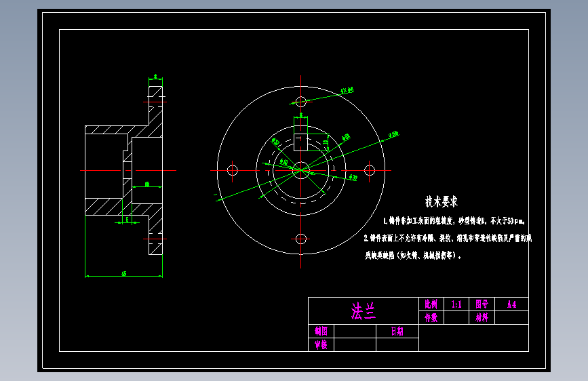Click the 材料 label cell
Screen dimensions: 588x381
pyautogui.click(x=482, y=318)
